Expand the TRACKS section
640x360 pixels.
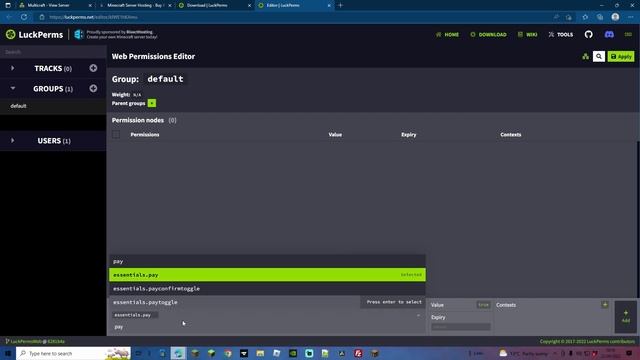(x=13, y=68)
